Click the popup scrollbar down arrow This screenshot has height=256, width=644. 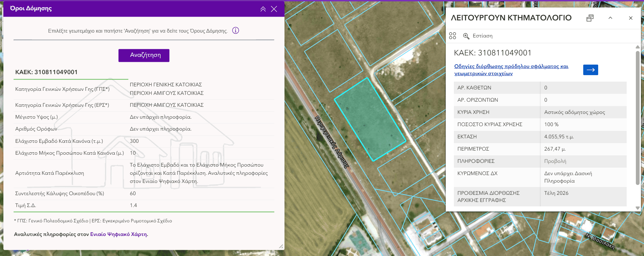click(638, 208)
